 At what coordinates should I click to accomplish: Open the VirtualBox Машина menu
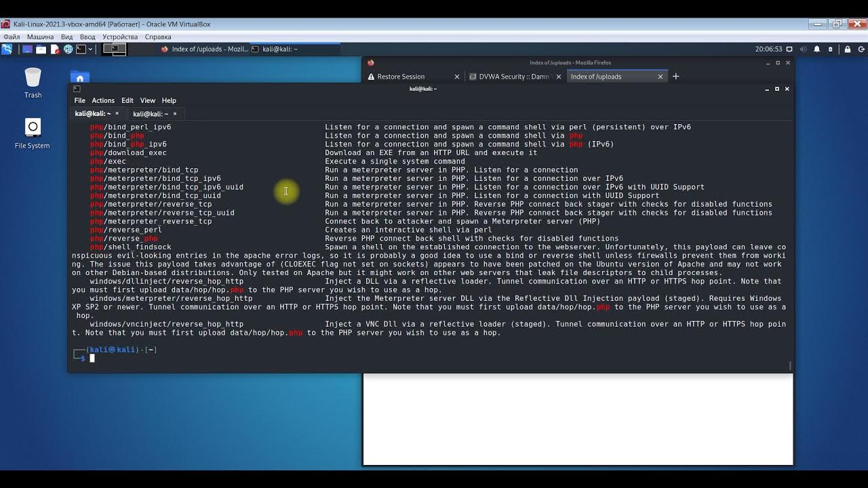[41, 37]
